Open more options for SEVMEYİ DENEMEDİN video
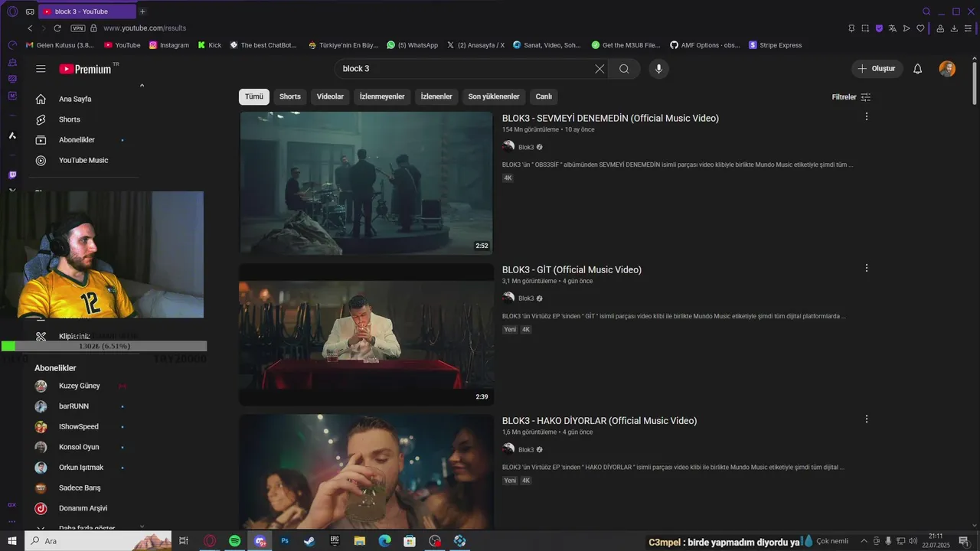 (867, 116)
